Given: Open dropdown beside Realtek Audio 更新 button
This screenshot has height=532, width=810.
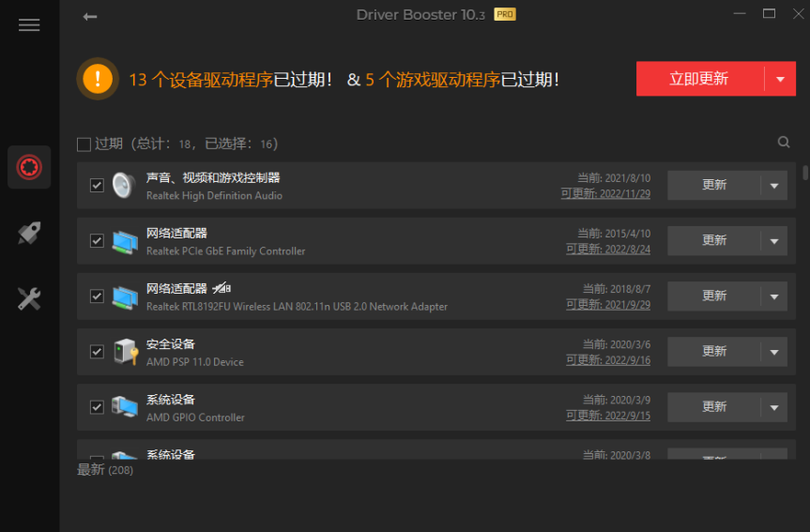Looking at the screenshot, I should (773, 186).
